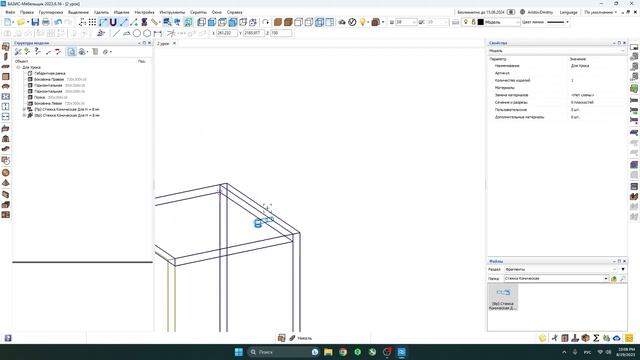640x360 pixels.
Task: Open the Windows Start button
Action: (x=239, y=352)
